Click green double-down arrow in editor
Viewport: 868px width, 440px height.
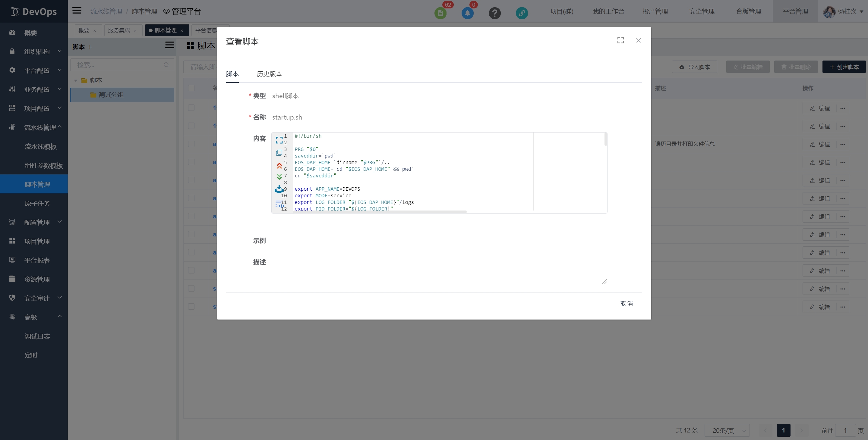point(279,177)
